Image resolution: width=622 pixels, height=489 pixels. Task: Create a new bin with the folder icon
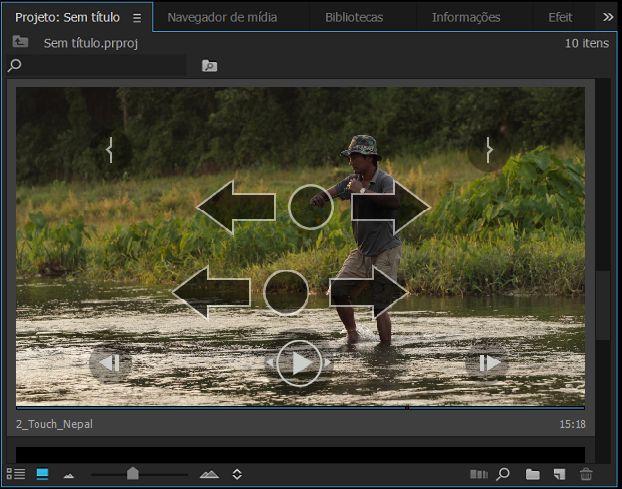pyautogui.click(x=532, y=474)
